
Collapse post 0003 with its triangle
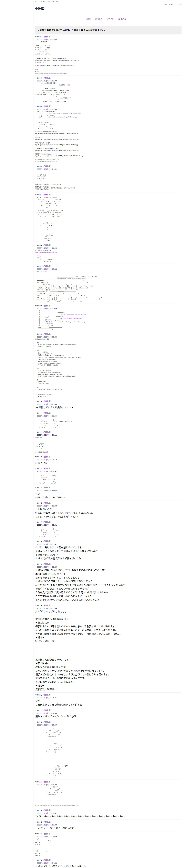(36, 106)
